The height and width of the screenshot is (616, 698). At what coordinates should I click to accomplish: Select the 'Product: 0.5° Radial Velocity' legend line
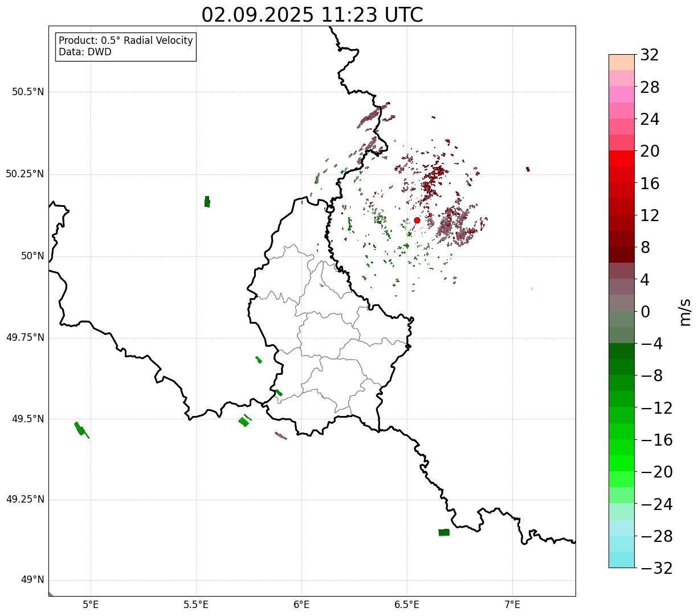coord(126,41)
